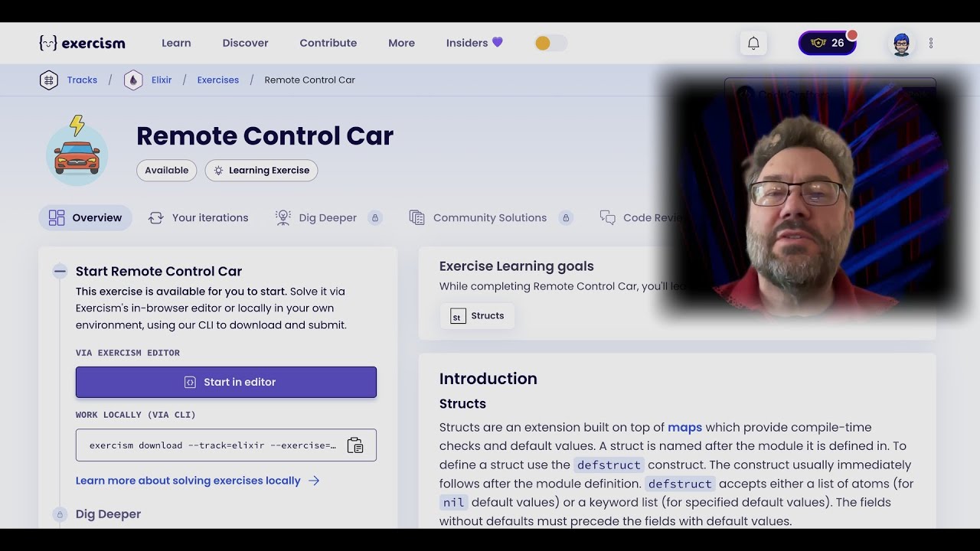Image resolution: width=980 pixels, height=551 pixels.
Task: Click the Introduction heading
Action: click(488, 379)
